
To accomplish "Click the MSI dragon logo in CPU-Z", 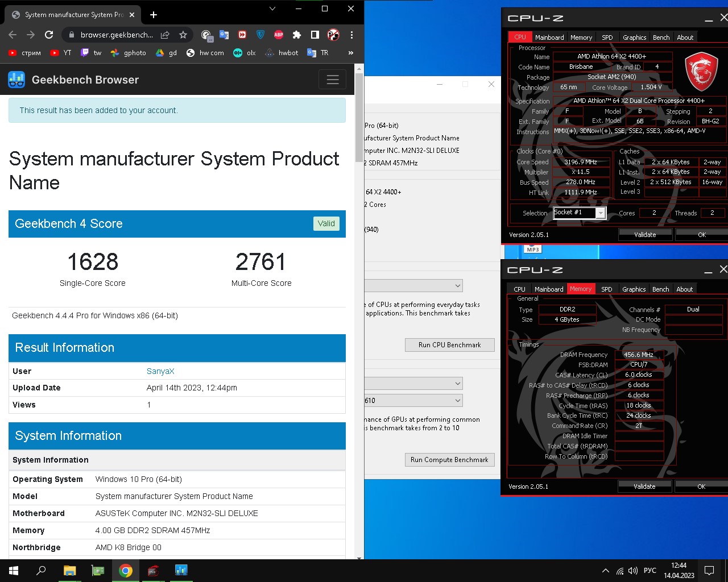I will pyautogui.click(x=701, y=72).
